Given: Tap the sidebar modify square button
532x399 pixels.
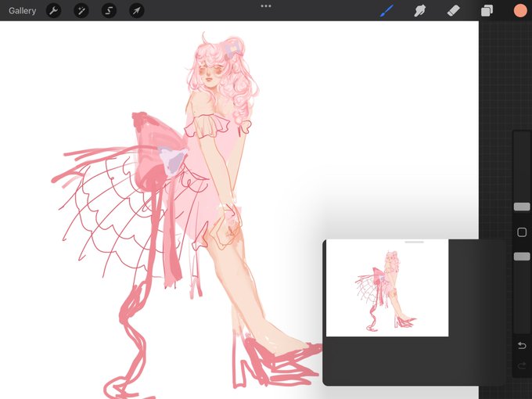Looking at the screenshot, I should (x=522, y=232).
